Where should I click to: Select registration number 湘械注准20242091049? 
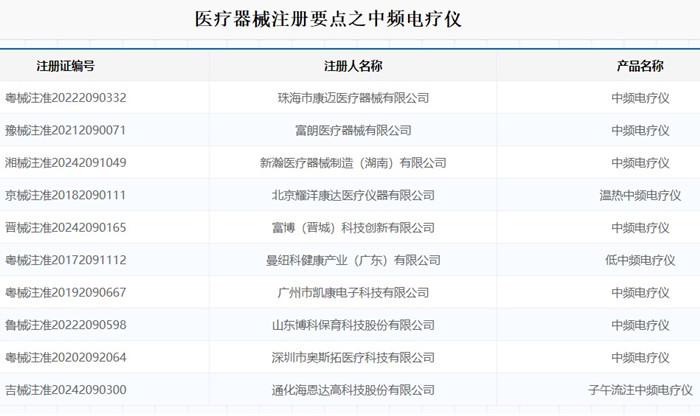66,162
